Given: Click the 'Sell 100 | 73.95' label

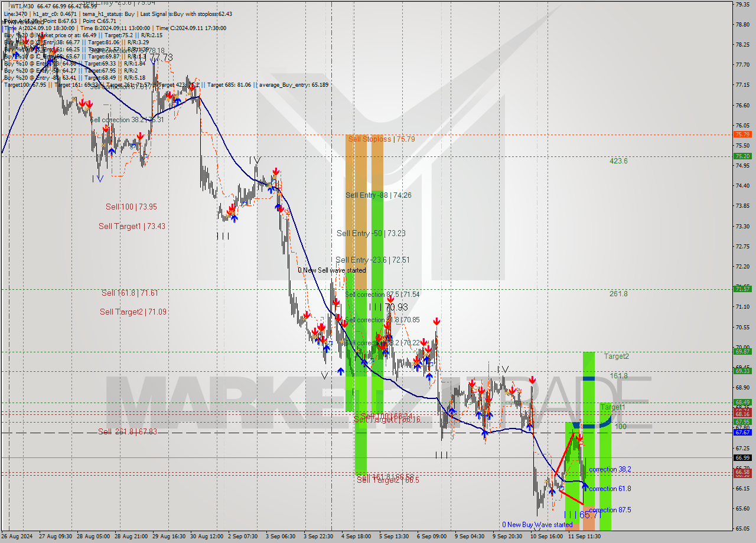Looking at the screenshot, I should click(131, 207).
